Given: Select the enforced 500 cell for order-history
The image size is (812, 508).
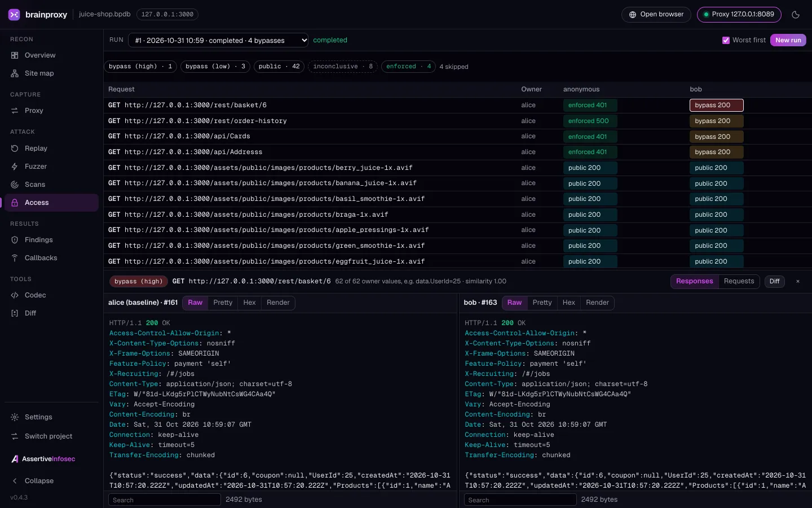Looking at the screenshot, I should click(x=590, y=121).
